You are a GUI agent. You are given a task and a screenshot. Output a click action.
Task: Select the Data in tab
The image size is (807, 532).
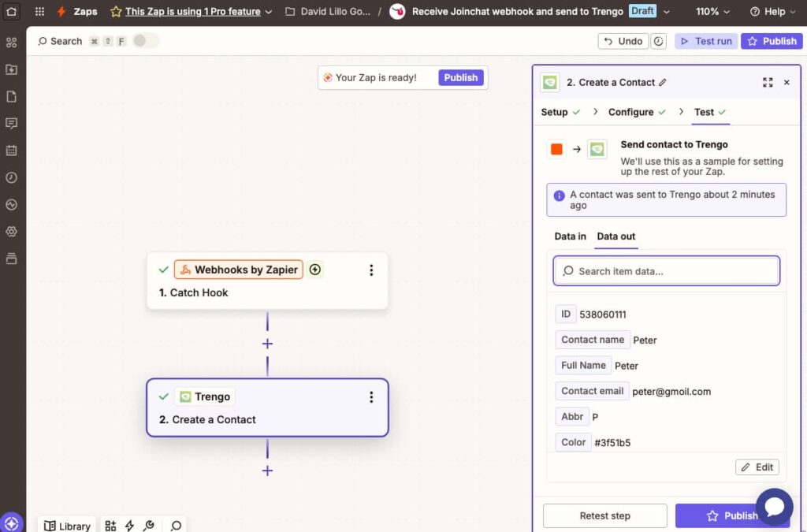tap(570, 236)
